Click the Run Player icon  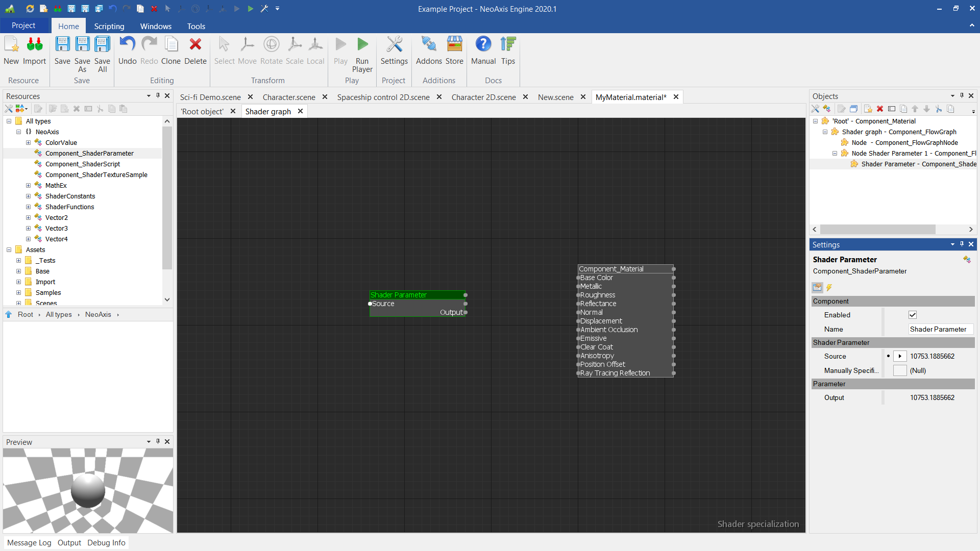pos(362,45)
